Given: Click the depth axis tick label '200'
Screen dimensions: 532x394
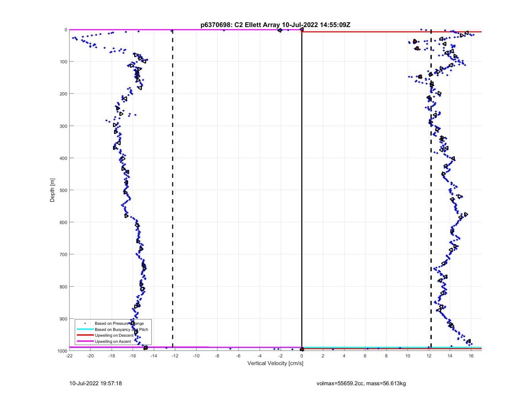Looking at the screenshot, I should click(x=63, y=94).
